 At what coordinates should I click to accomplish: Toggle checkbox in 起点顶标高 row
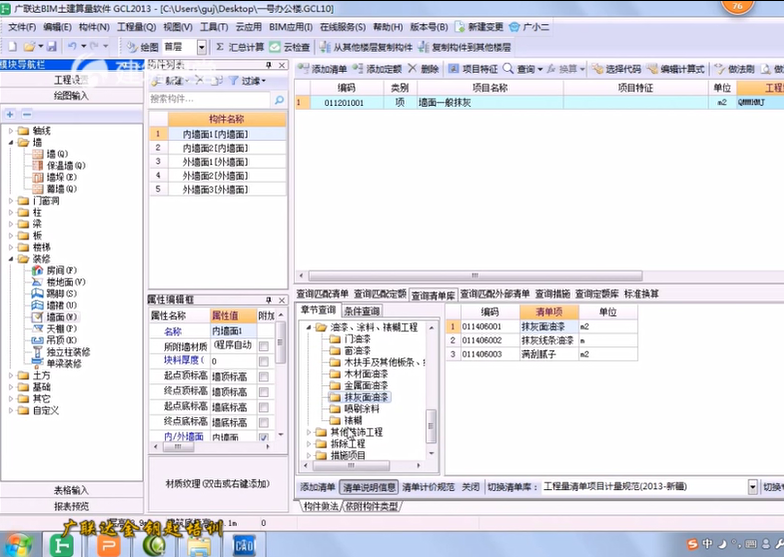tap(264, 376)
